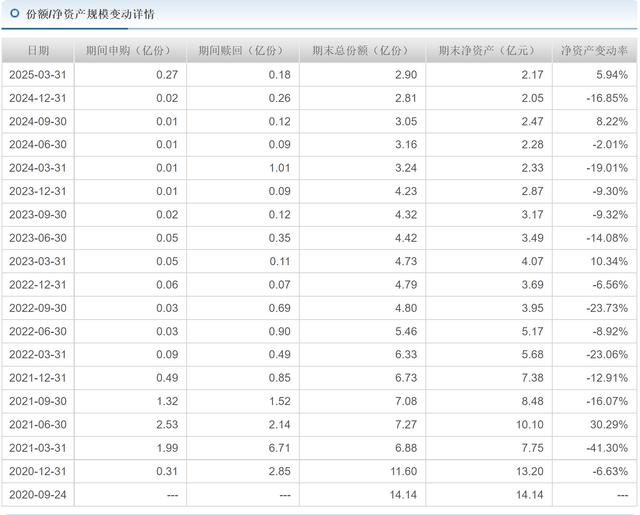
Task: Select the date cell 2023-12-31
Action: (38, 191)
